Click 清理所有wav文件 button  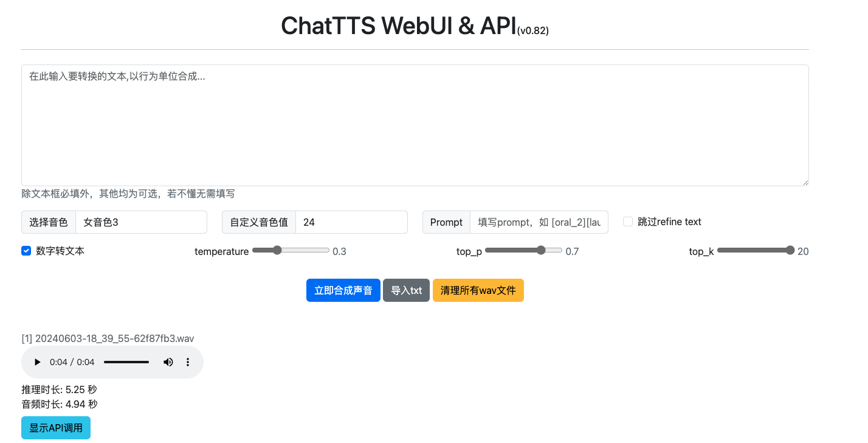click(478, 290)
